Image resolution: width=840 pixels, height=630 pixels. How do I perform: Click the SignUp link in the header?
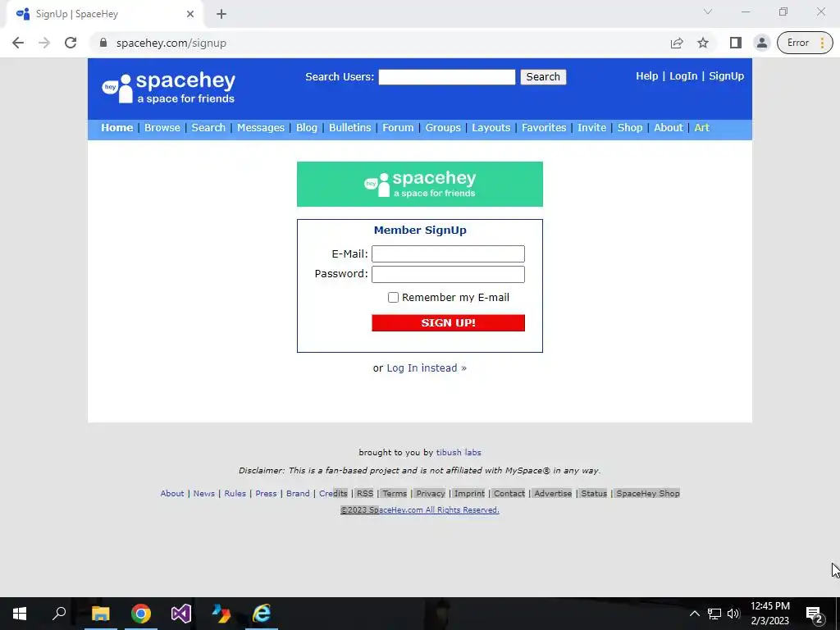[727, 76]
